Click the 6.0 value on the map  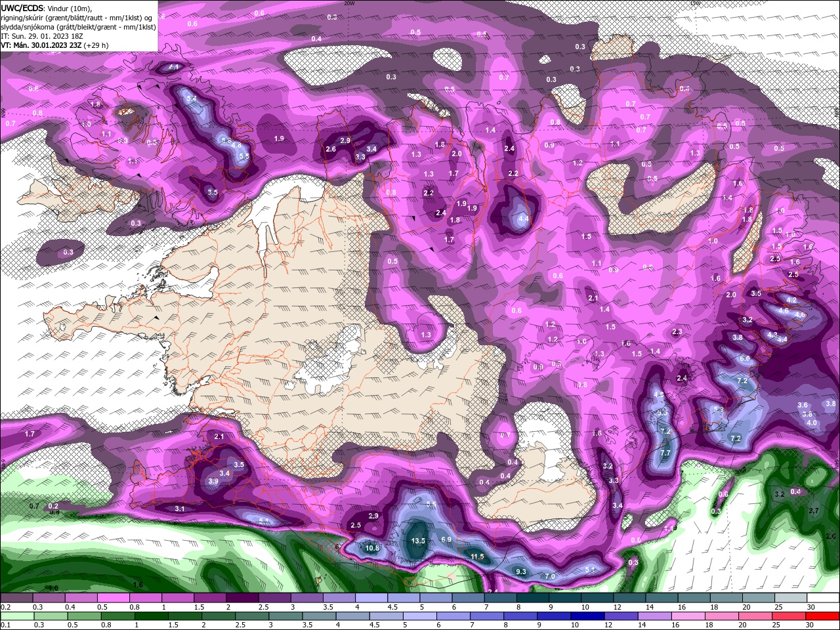(744, 359)
